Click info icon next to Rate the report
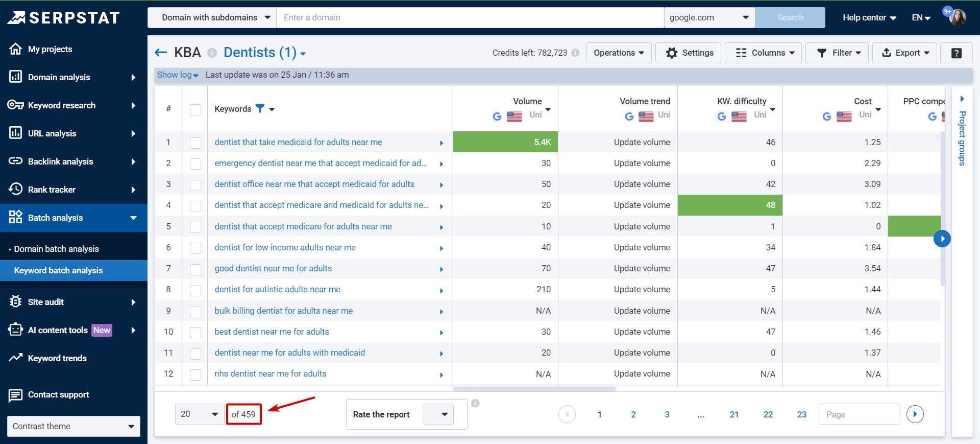Screen dimensions: 980x444 coord(475,403)
